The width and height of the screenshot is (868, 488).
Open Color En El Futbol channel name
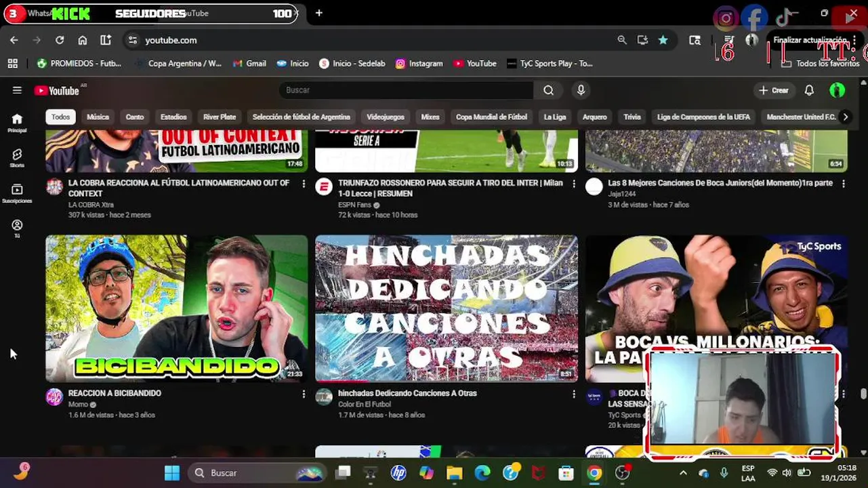(x=365, y=404)
